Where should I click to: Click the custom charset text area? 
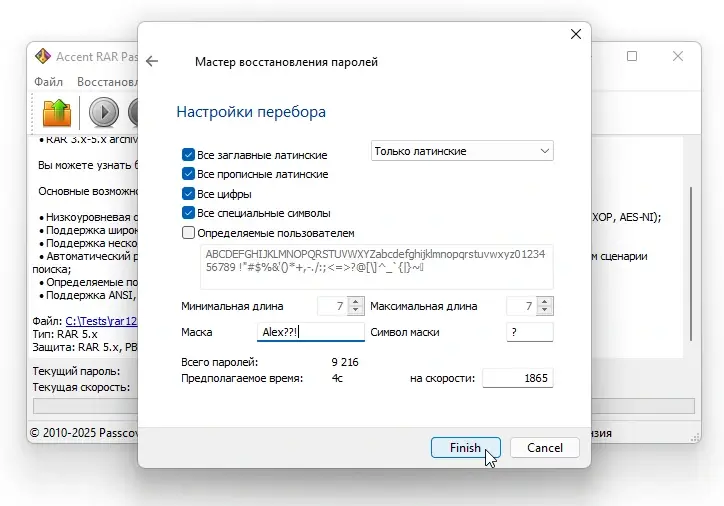pyautogui.click(x=376, y=267)
